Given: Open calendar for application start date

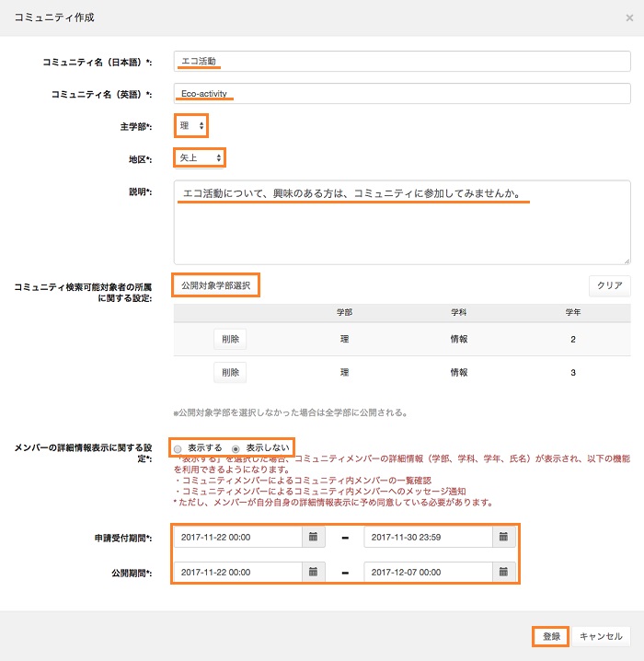Looking at the screenshot, I should pos(313,537).
